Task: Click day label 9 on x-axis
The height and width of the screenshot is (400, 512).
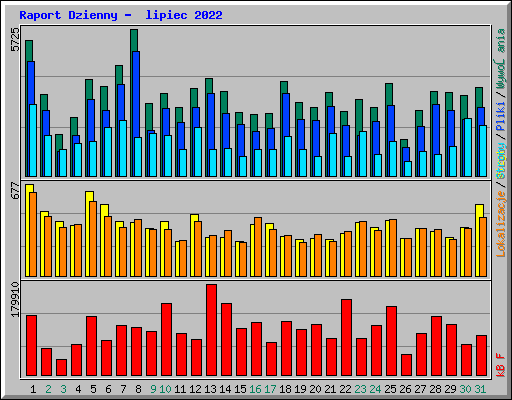Action: (153, 389)
